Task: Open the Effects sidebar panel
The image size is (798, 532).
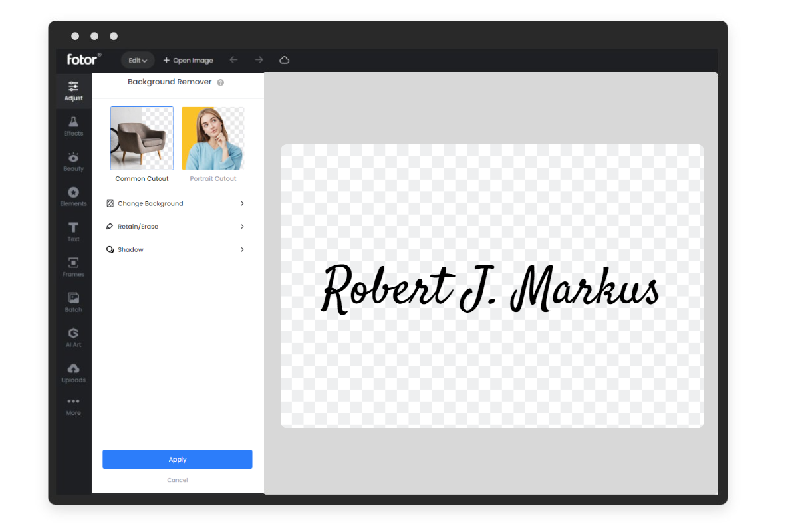Action: pos(74,126)
